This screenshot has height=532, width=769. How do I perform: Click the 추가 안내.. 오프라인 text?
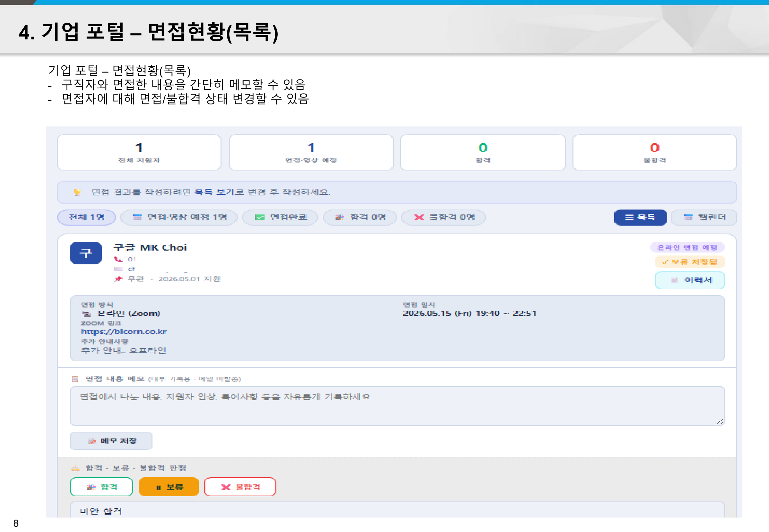123,351
